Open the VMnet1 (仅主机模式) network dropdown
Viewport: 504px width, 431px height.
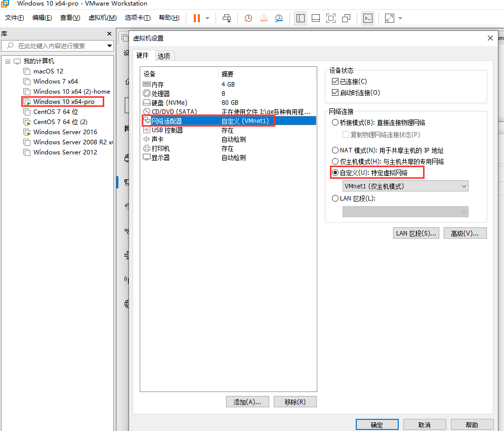click(405, 186)
